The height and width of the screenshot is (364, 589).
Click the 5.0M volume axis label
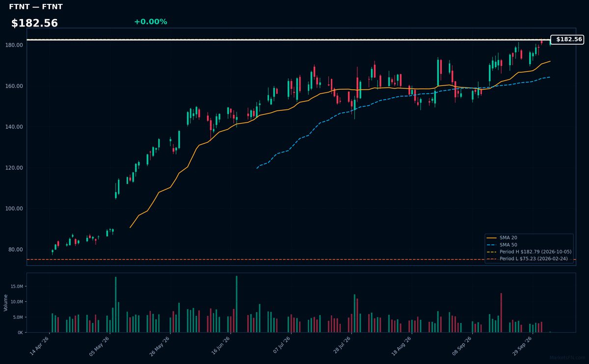(x=18, y=317)
